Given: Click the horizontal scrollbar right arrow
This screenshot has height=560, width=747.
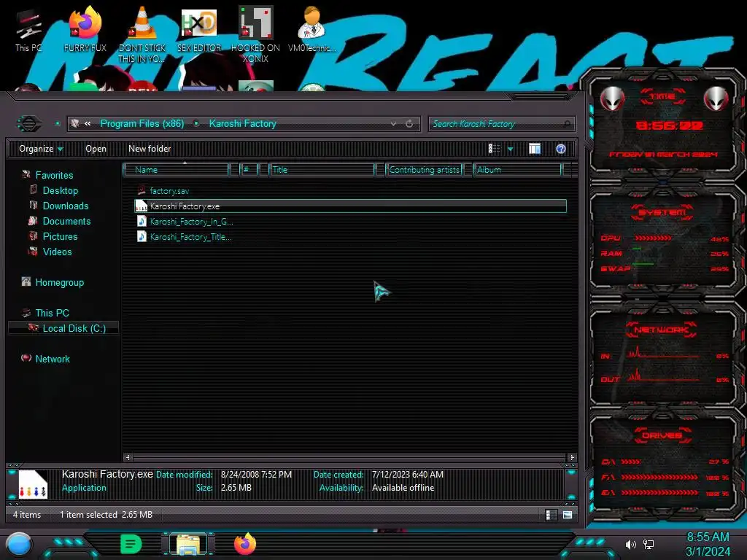Looking at the screenshot, I should click(x=572, y=458).
